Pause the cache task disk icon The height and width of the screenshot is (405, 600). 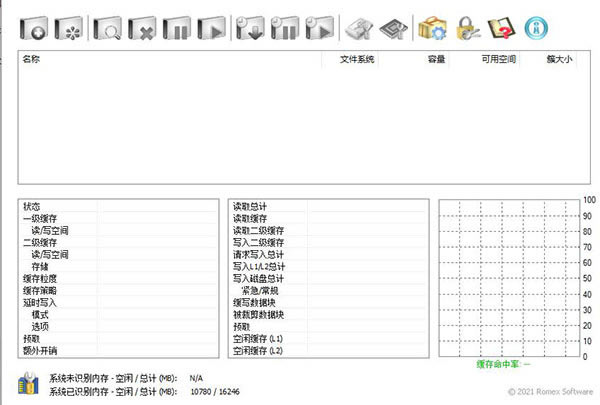tap(177, 28)
